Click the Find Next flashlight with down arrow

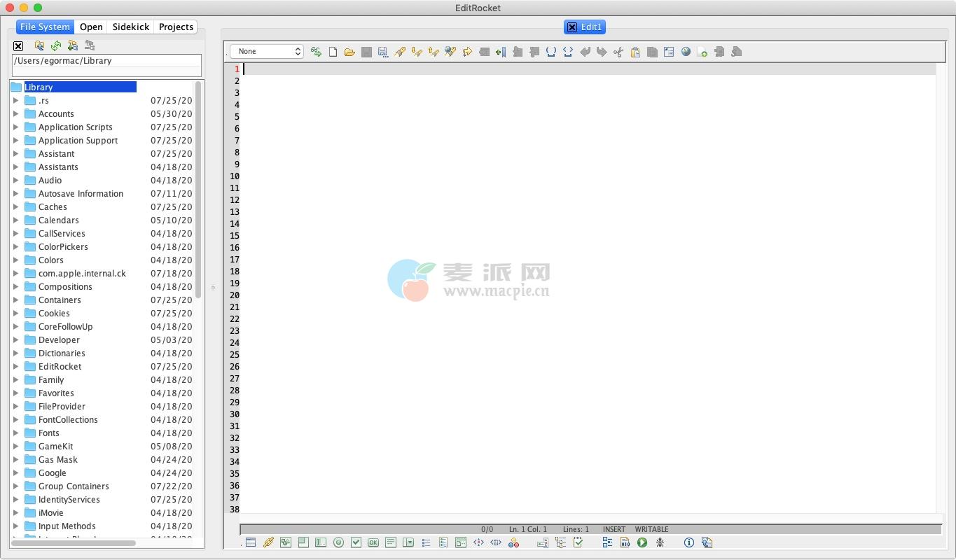click(x=417, y=52)
